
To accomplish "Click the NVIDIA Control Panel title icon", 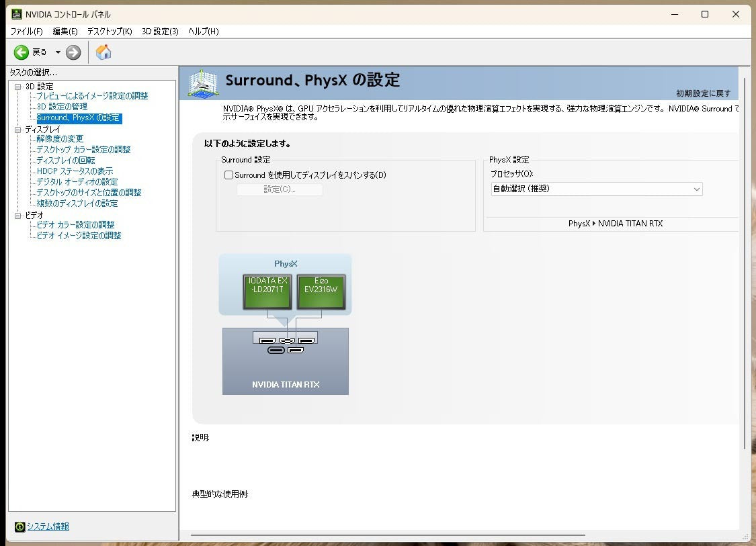I will (17, 14).
